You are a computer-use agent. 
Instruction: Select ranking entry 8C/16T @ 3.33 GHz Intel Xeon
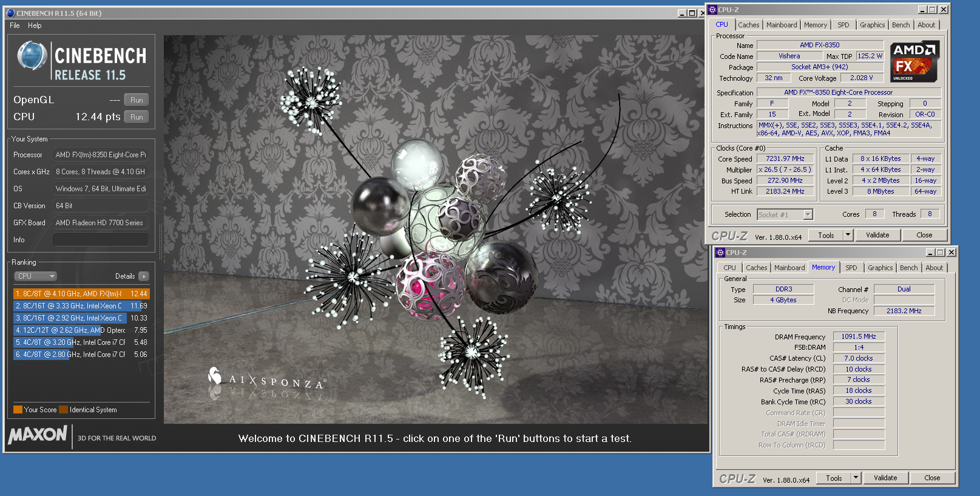(x=81, y=306)
